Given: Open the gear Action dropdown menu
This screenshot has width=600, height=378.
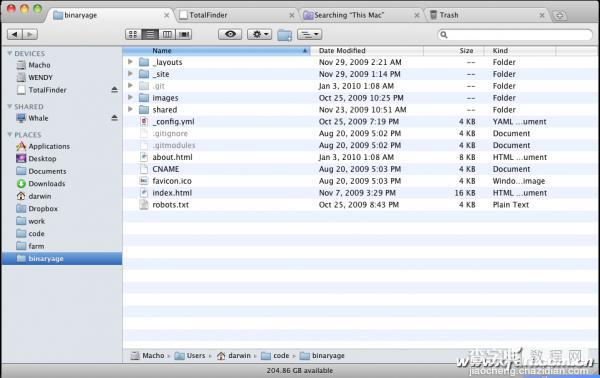Looking at the screenshot, I should tap(259, 34).
